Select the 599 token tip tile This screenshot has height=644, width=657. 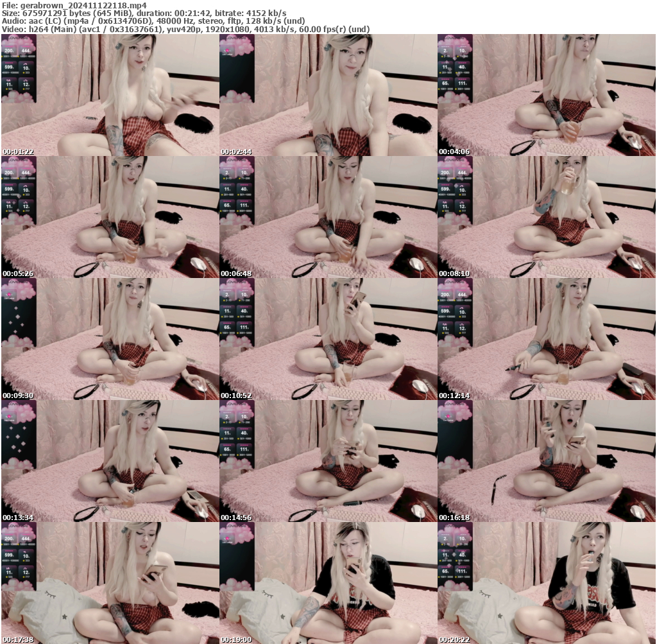point(9,66)
